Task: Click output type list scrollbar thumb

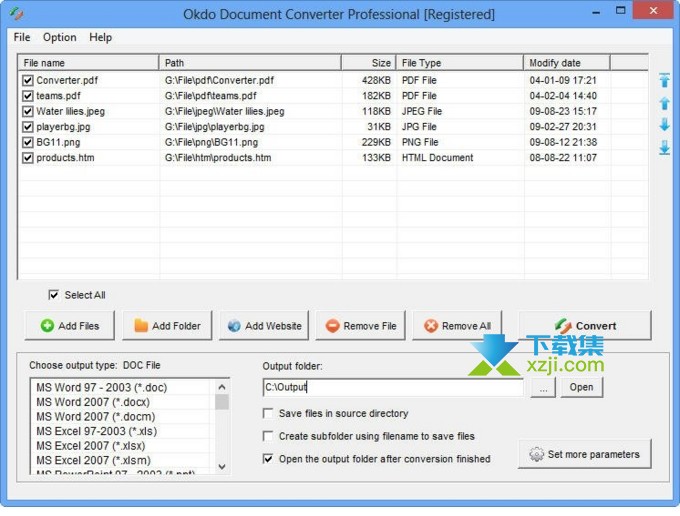Action: pyautogui.click(x=222, y=402)
